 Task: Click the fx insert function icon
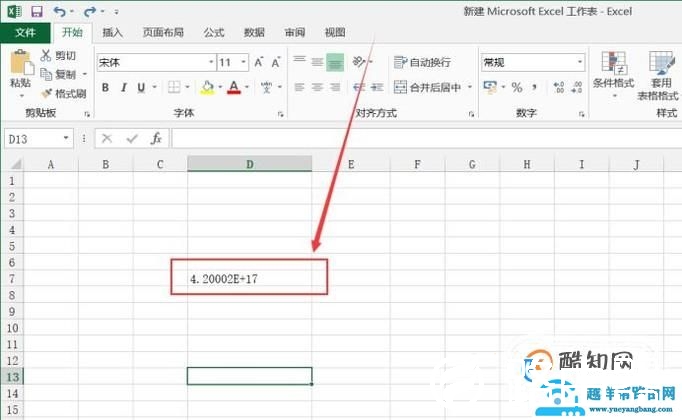click(x=156, y=139)
